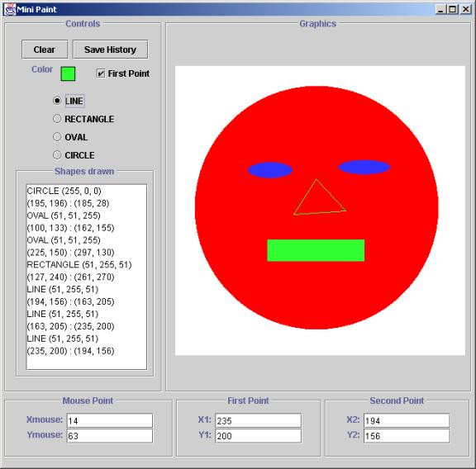Click the green rectangle mouth on canvas
476x469 pixels.
tap(316, 250)
